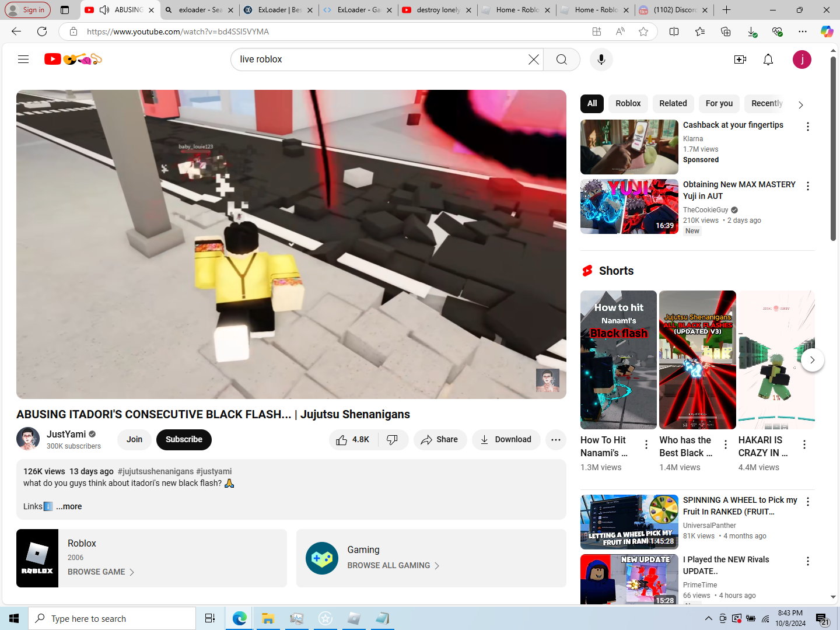Viewport: 840px width, 630px height.
Task: Like the video with thumbs up
Action: [353, 440]
